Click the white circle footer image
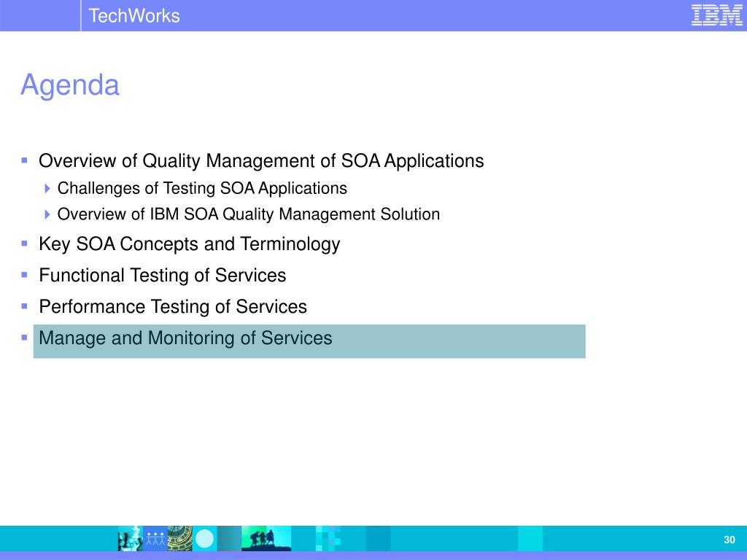 pyautogui.click(x=205, y=539)
